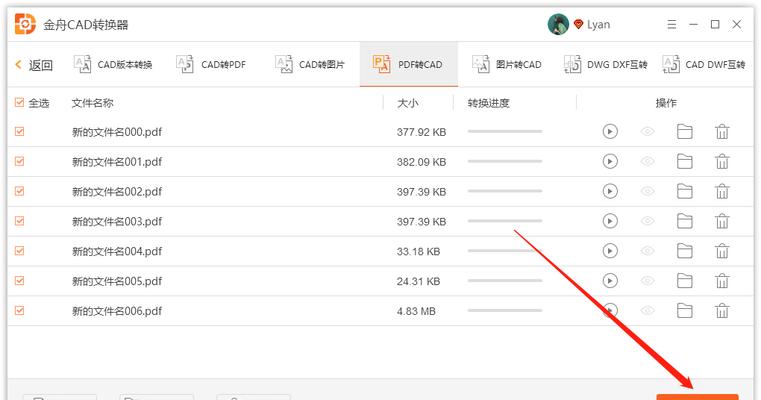This screenshot has height=400, width=761.
Task: Delete 新的文件名006.pdf using trash icon
Action: [x=722, y=311]
